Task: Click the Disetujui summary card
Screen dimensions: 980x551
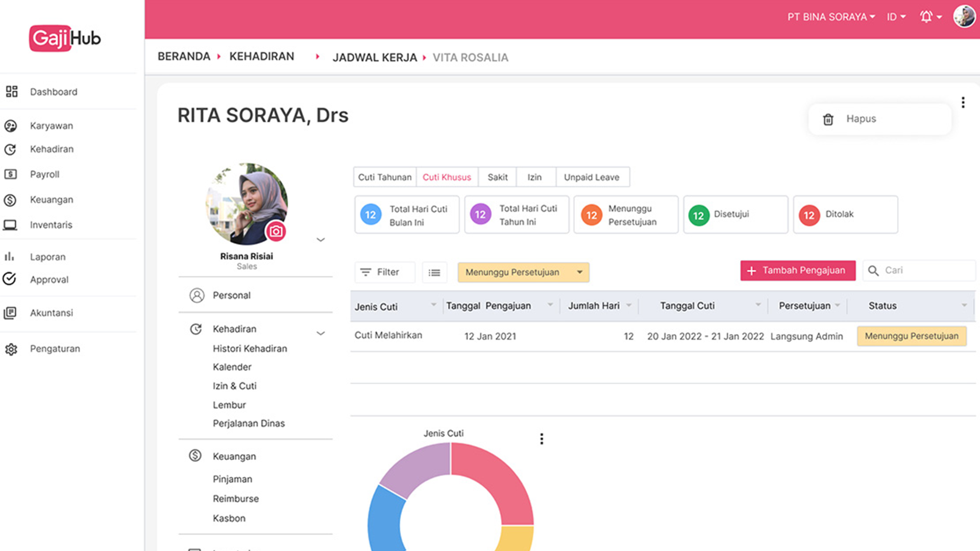Action: point(736,215)
